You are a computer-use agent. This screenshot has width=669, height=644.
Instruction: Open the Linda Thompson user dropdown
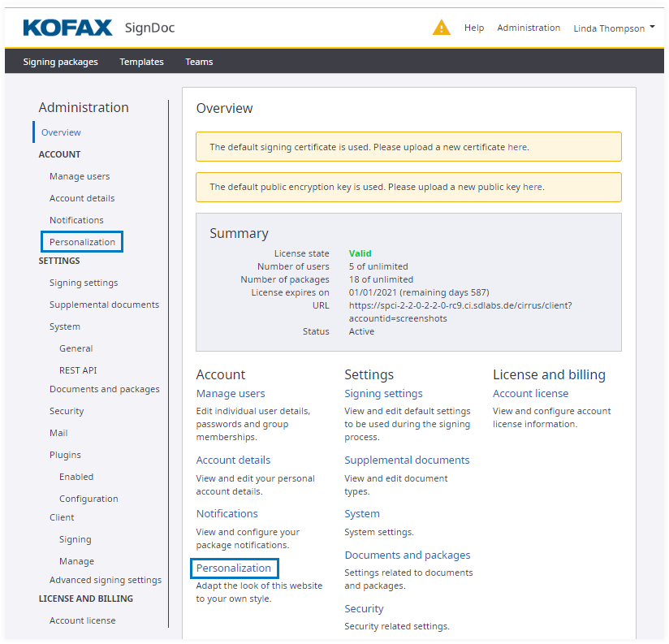coord(614,28)
